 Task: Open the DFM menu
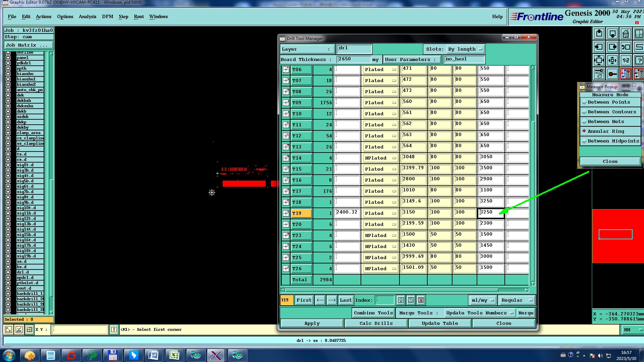coord(107,16)
